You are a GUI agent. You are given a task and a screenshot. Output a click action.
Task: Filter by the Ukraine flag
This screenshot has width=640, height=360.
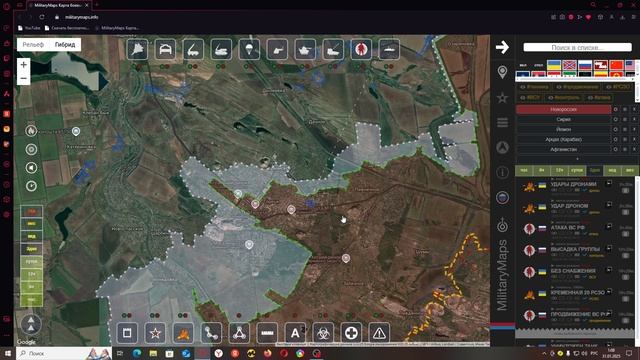[x=554, y=65]
